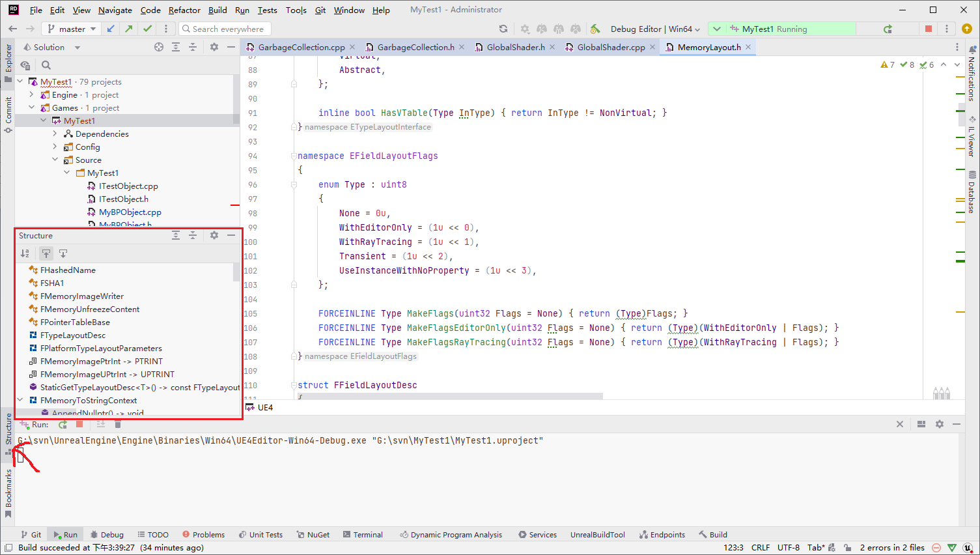This screenshot has width=980, height=555.
Task: Expand the Dependencies node
Action: pos(55,134)
